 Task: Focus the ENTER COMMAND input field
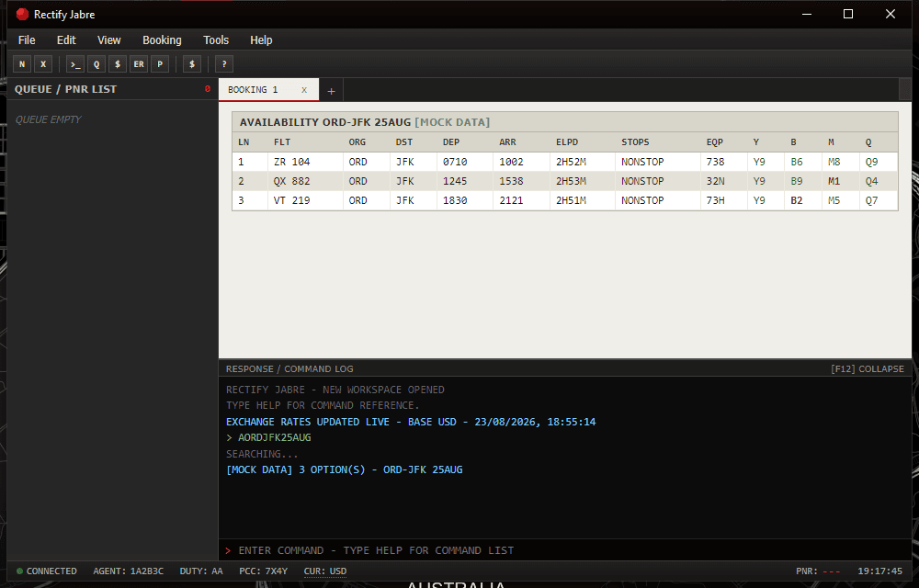(x=565, y=550)
